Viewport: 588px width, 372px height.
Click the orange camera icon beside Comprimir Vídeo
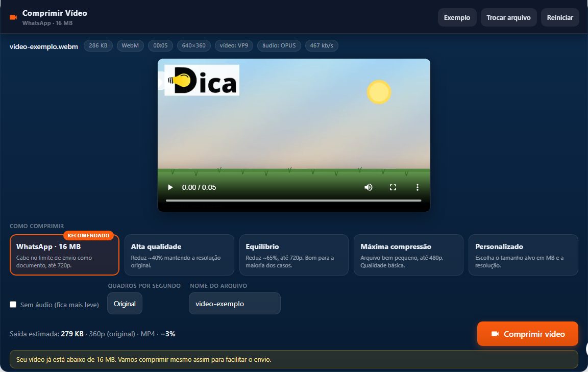tap(13, 17)
